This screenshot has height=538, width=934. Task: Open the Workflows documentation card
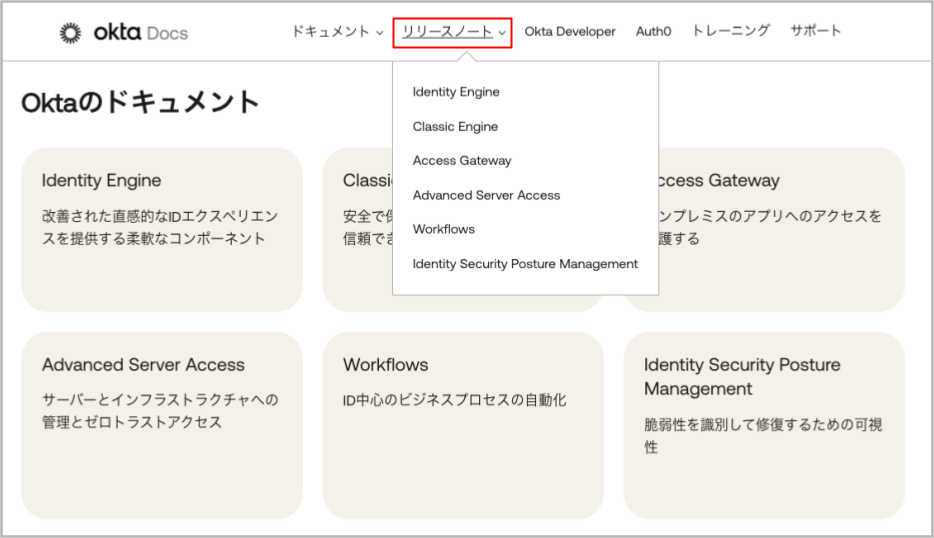[x=462, y=425]
